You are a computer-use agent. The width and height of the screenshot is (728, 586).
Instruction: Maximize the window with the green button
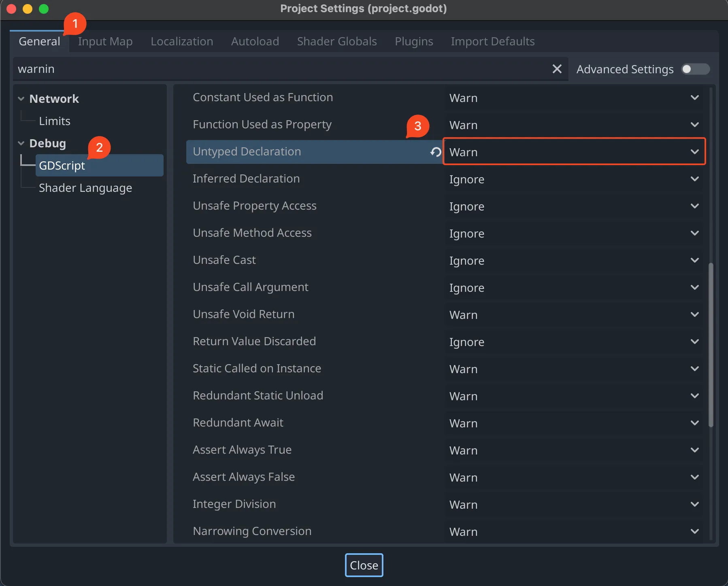click(x=44, y=9)
